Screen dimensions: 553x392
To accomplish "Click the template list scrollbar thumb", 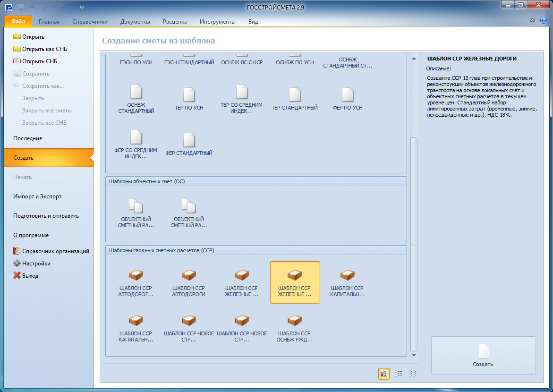I will pyautogui.click(x=414, y=244).
